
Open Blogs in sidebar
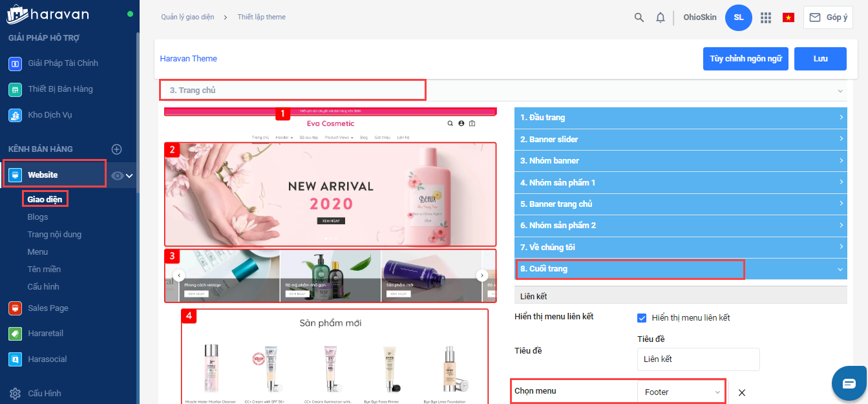tap(37, 217)
